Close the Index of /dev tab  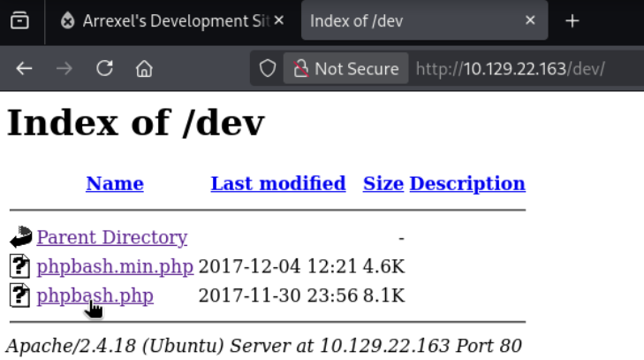pyautogui.click(x=530, y=20)
